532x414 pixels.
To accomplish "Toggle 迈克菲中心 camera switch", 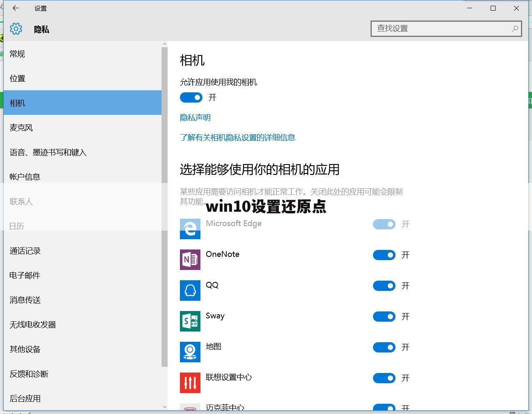I will [384, 407].
